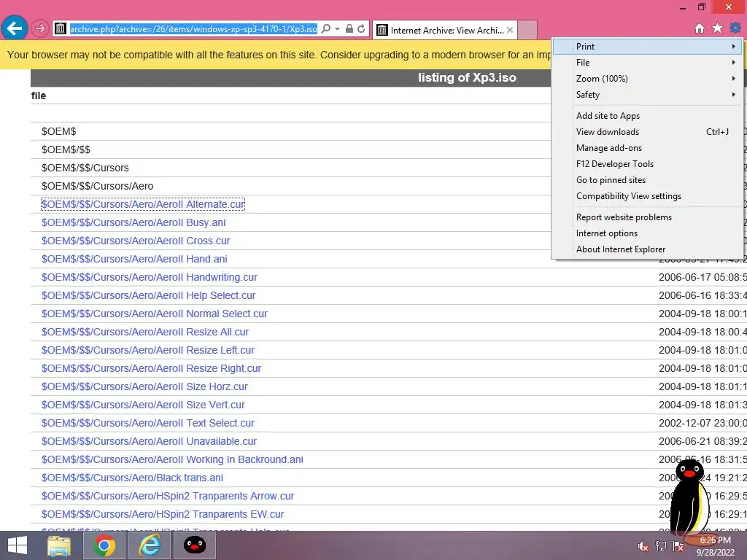Choose View downloads menu entry

pyautogui.click(x=648, y=132)
